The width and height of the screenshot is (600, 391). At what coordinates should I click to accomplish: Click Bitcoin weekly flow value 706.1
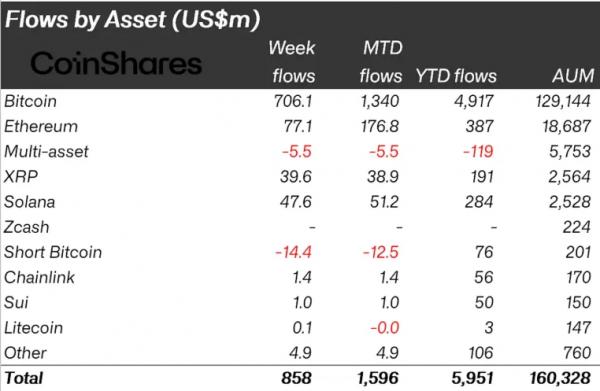293,101
